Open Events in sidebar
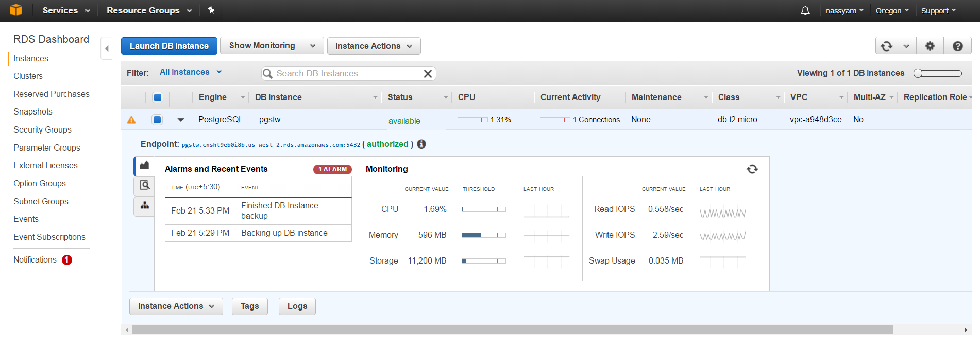The image size is (980, 359). [26, 219]
